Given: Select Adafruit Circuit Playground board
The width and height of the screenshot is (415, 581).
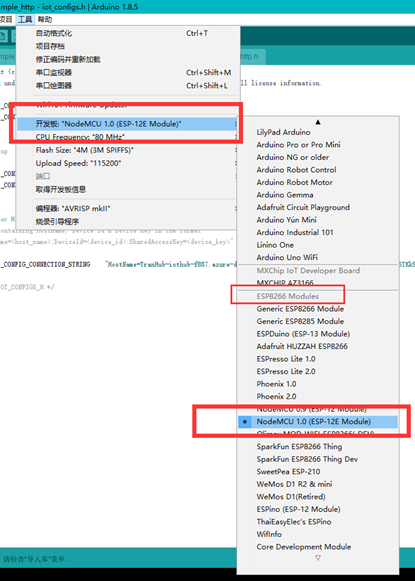Looking at the screenshot, I should pos(318,208).
